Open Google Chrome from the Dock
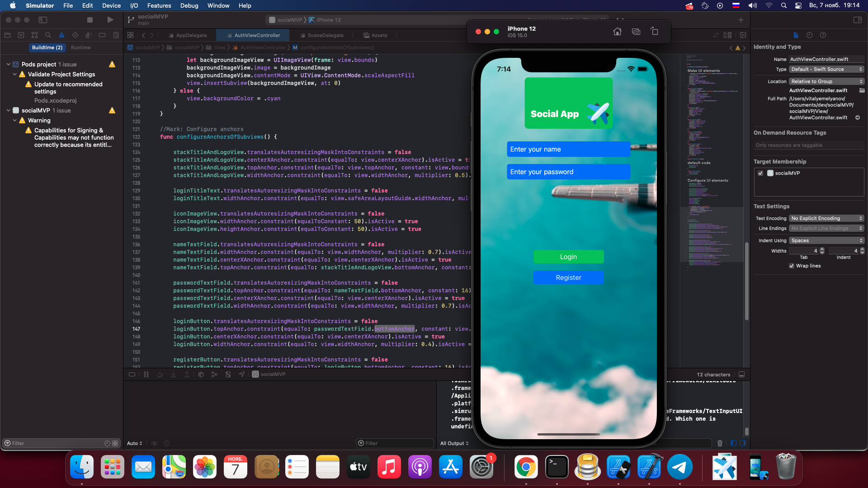The height and width of the screenshot is (488, 868). click(x=526, y=467)
